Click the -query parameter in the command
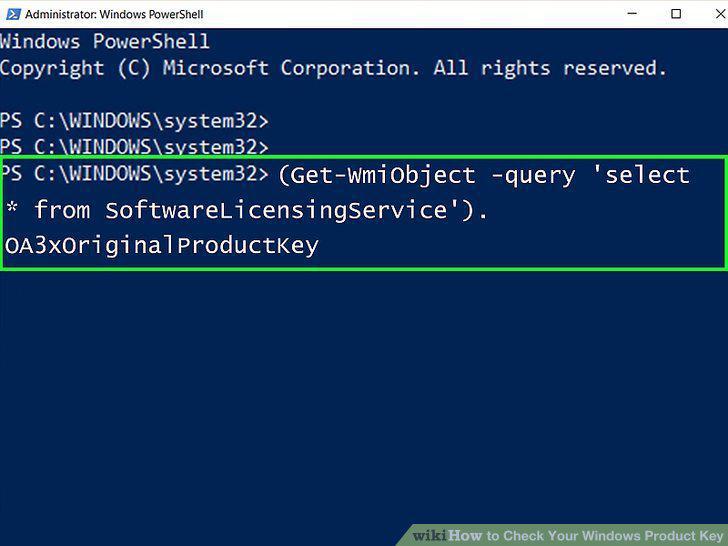Viewport: 728px width, 546px height. pos(533,176)
